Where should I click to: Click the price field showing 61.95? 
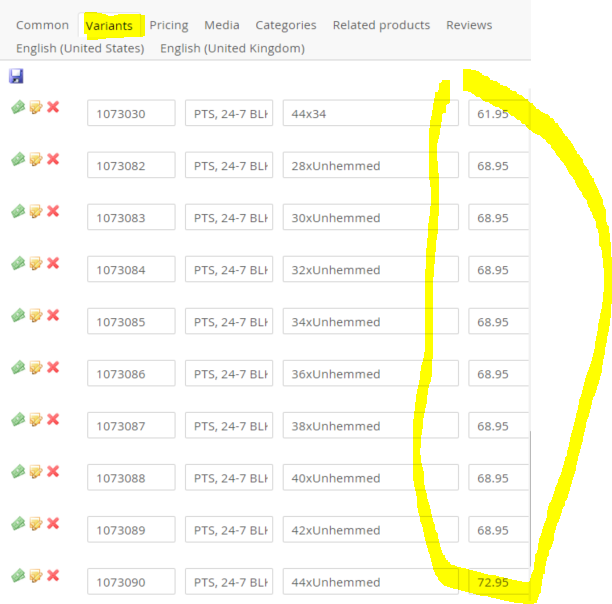coord(497,114)
